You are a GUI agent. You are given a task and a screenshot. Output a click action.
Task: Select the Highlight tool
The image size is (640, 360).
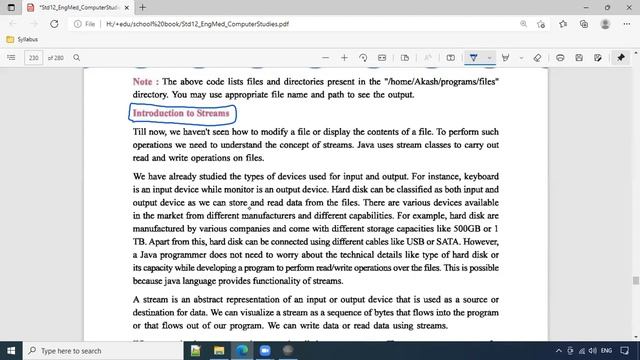[x=505, y=58]
